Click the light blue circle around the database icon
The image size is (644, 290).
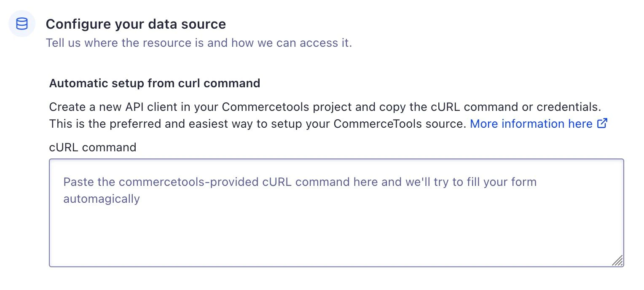21,24
